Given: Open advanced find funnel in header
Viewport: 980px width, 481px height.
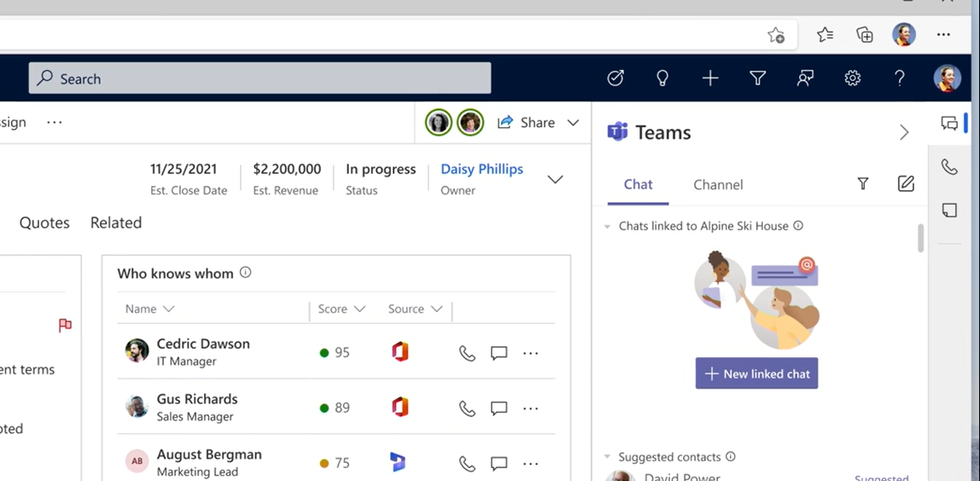Looking at the screenshot, I should [x=757, y=78].
